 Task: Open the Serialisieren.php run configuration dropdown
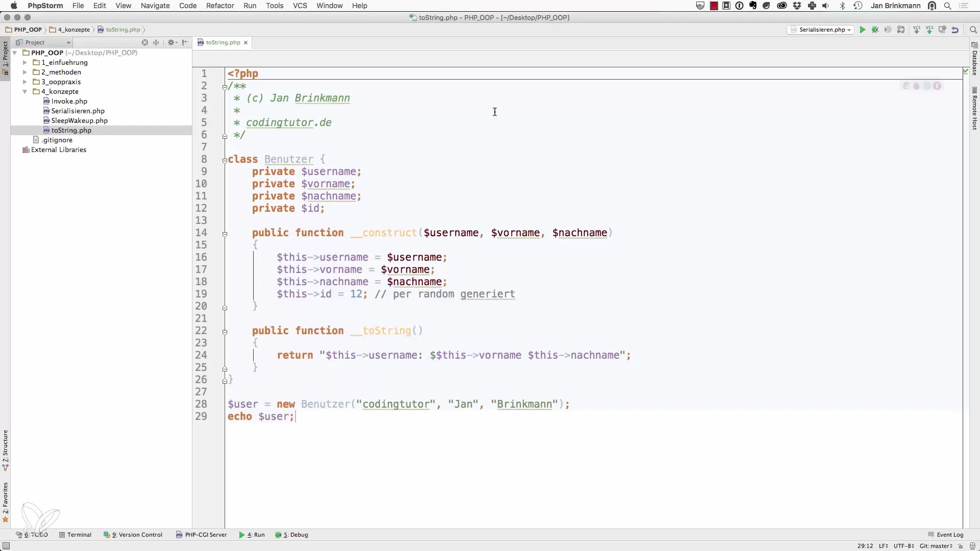click(x=821, y=30)
